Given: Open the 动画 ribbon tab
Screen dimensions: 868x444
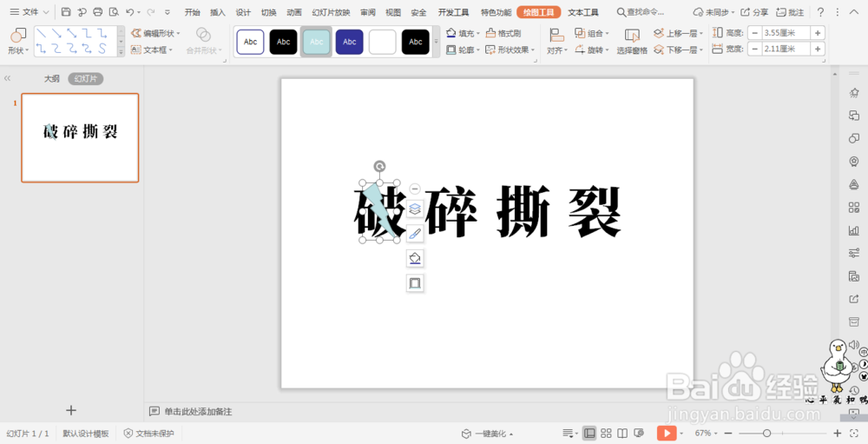Looking at the screenshot, I should tap(294, 11).
